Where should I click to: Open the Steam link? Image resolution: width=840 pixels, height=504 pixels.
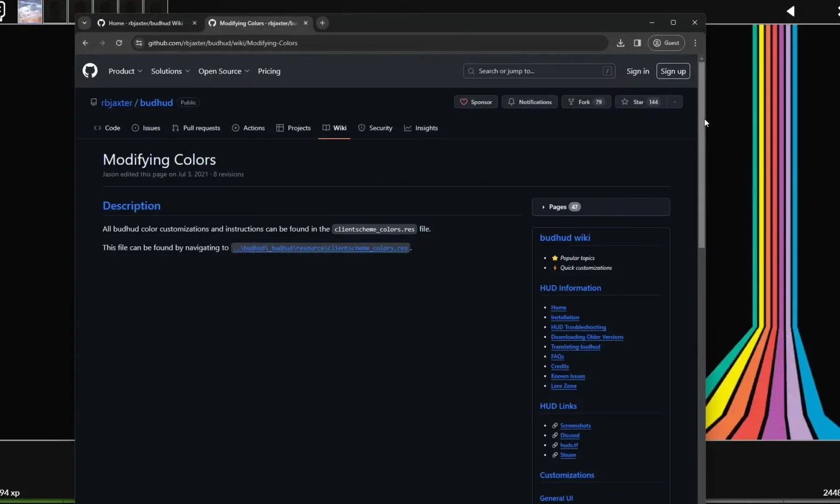568,455
